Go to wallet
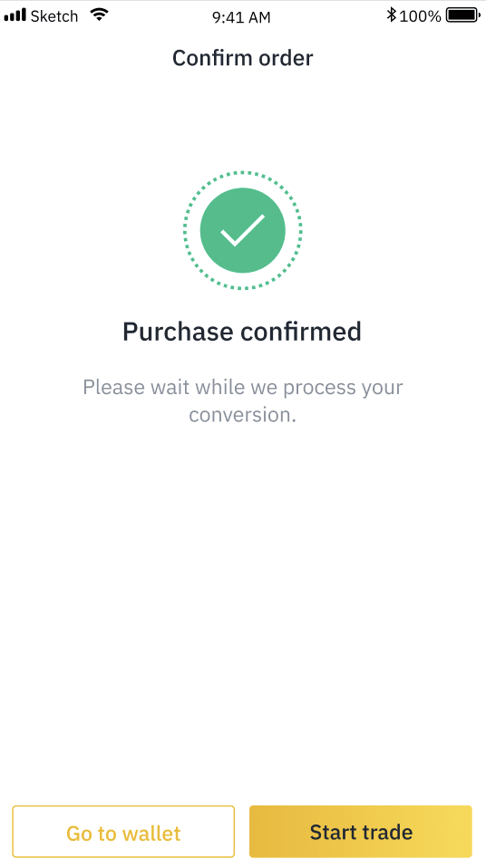The width and height of the screenshot is (486, 868). point(123,832)
